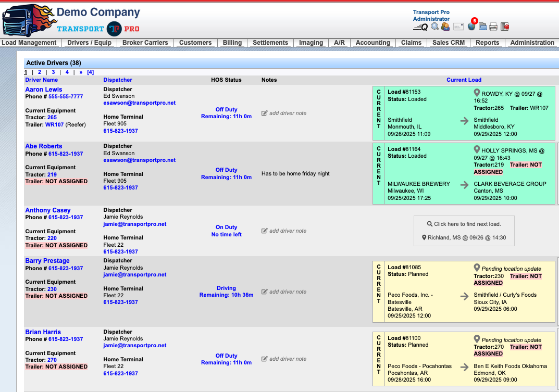
Task: Open the Administration menu
Action: click(532, 42)
